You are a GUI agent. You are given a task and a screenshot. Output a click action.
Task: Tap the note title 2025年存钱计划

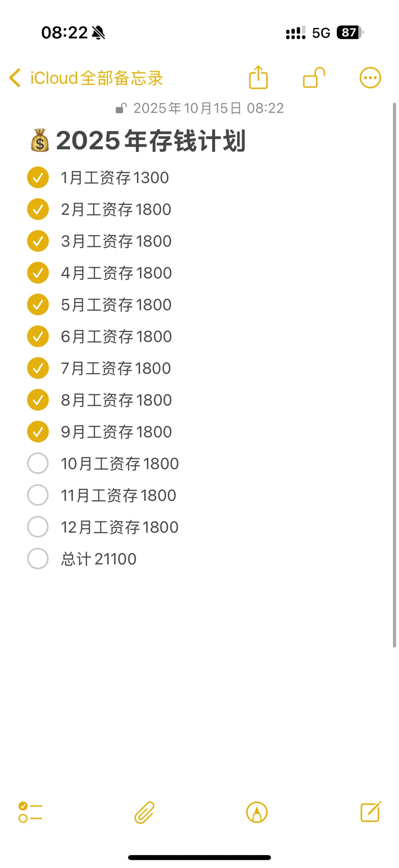(x=150, y=141)
